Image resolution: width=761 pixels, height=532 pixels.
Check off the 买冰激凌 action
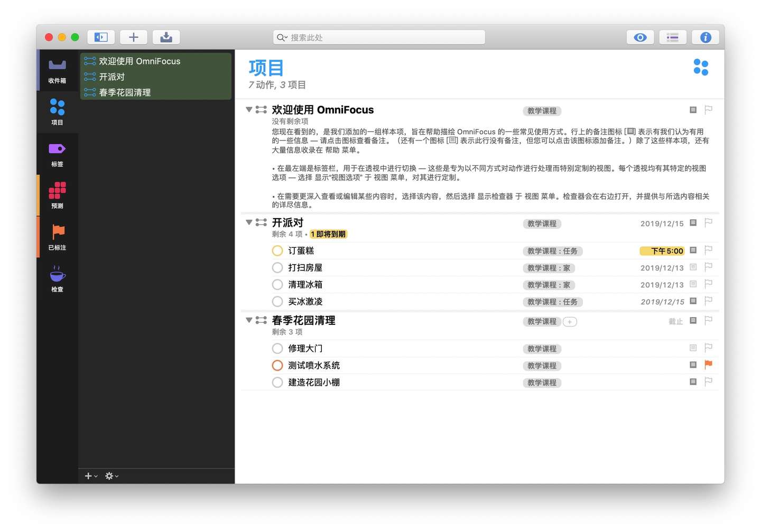pyautogui.click(x=277, y=301)
